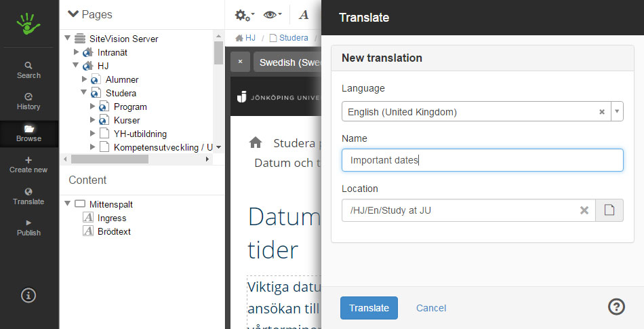Clear the Location field value
Image resolution: width=644 pixels, height=329 pixels.
click(584, 210)
